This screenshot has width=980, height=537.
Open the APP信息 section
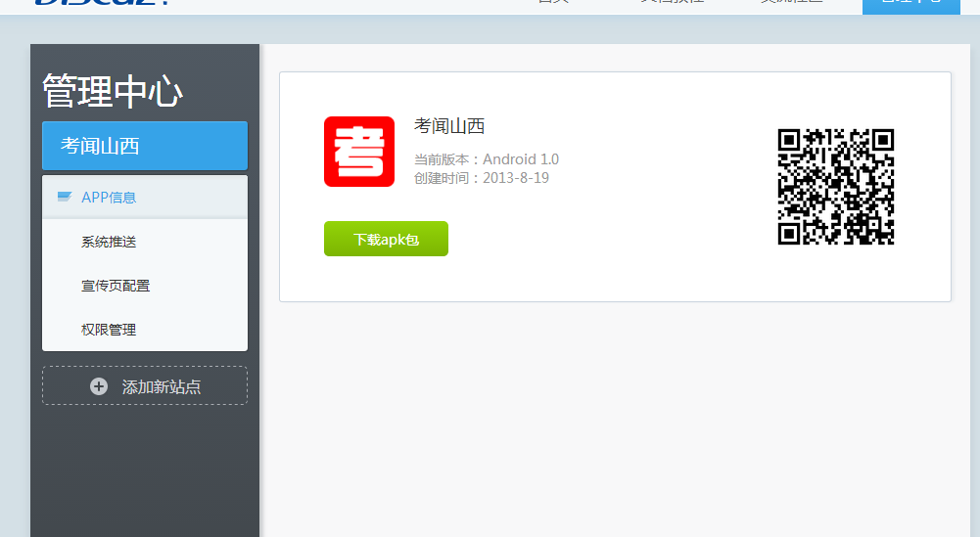(145, 198)
